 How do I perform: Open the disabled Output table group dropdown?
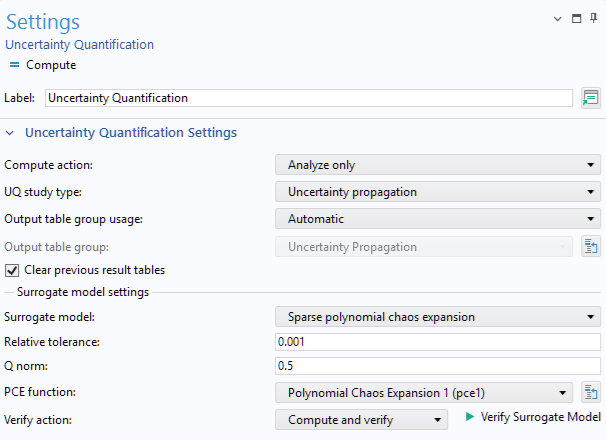coord(424,247)
